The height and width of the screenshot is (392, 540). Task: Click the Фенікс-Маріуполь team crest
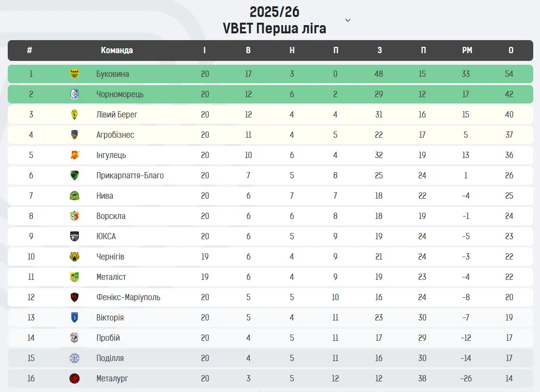(x=75, y=297)
